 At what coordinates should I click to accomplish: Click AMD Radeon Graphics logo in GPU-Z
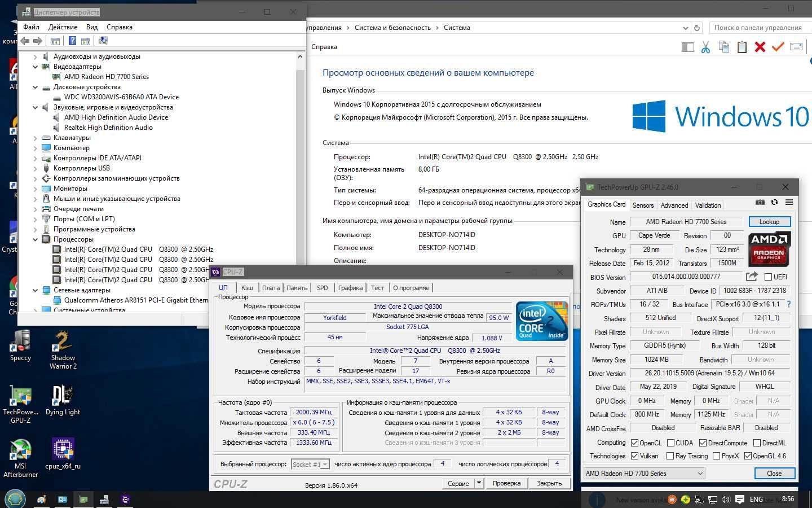tap(769, 249)
